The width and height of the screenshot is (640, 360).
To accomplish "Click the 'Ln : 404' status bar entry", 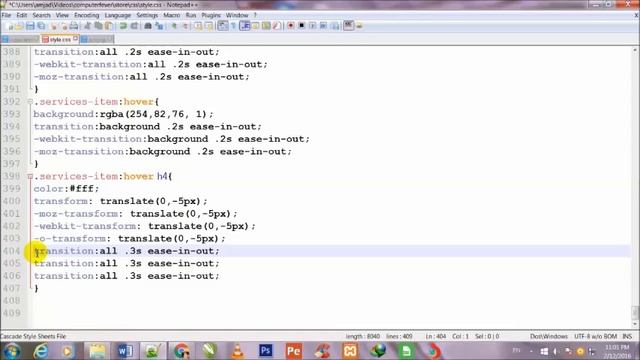I will click(x=436, y=336).
